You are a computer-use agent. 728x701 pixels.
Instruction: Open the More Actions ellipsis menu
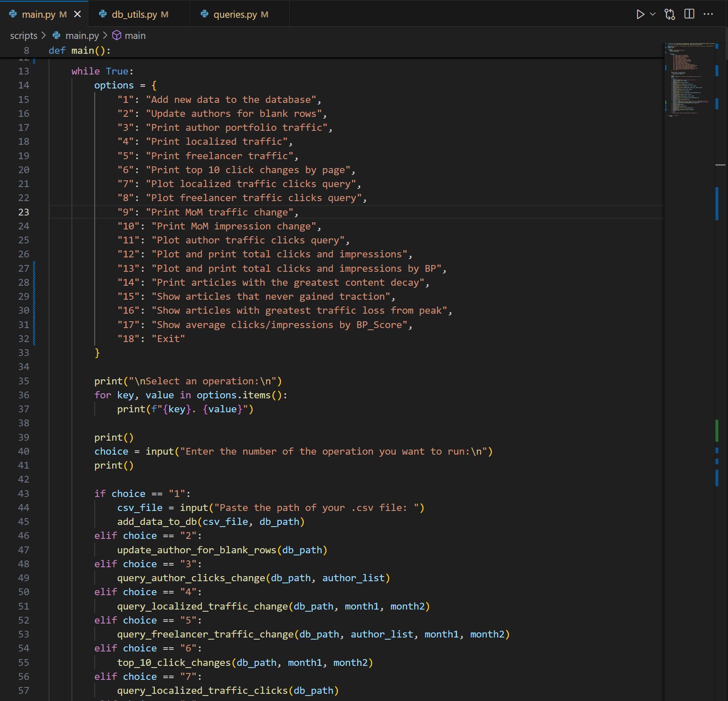(708, 14)
